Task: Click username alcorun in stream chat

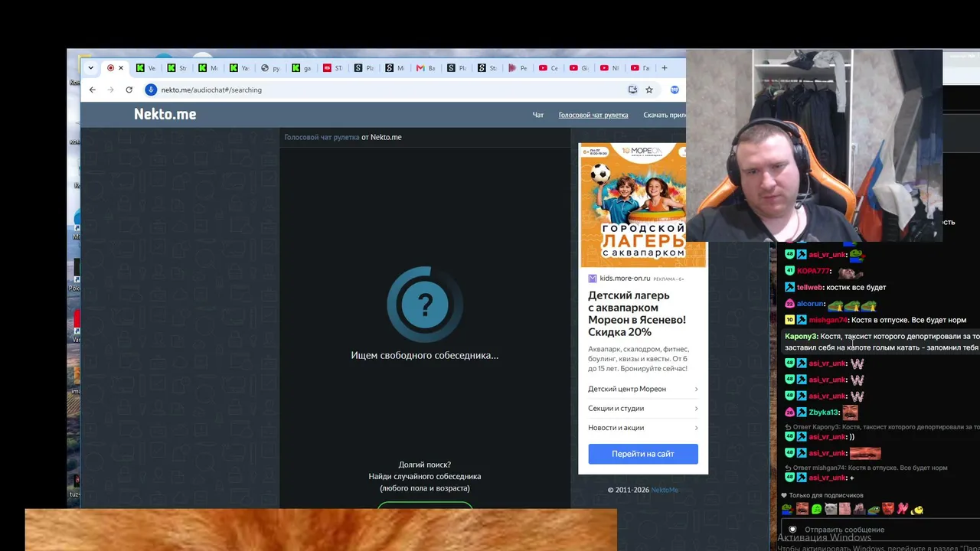Action: 810,304
